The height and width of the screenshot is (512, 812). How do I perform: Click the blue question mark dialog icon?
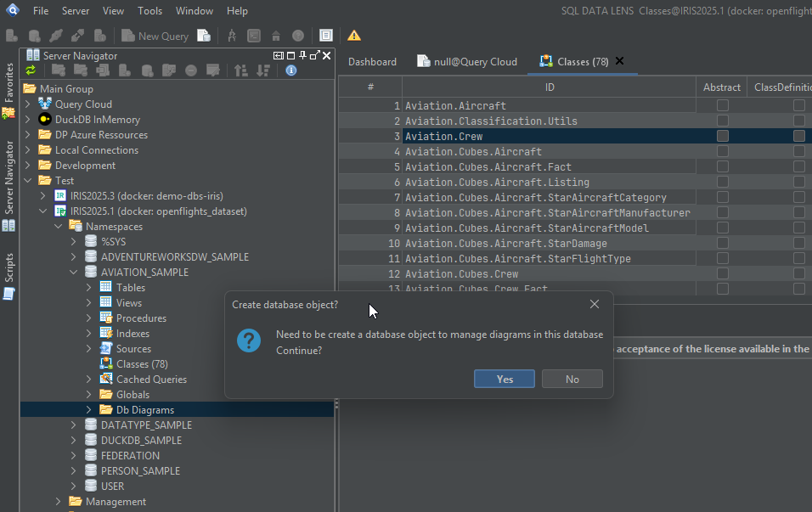[249, 340]
